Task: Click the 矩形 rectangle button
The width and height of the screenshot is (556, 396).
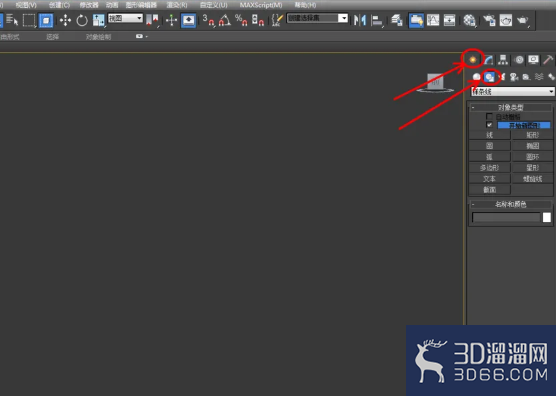Action: pyautogui.click(x=533, y=135)
